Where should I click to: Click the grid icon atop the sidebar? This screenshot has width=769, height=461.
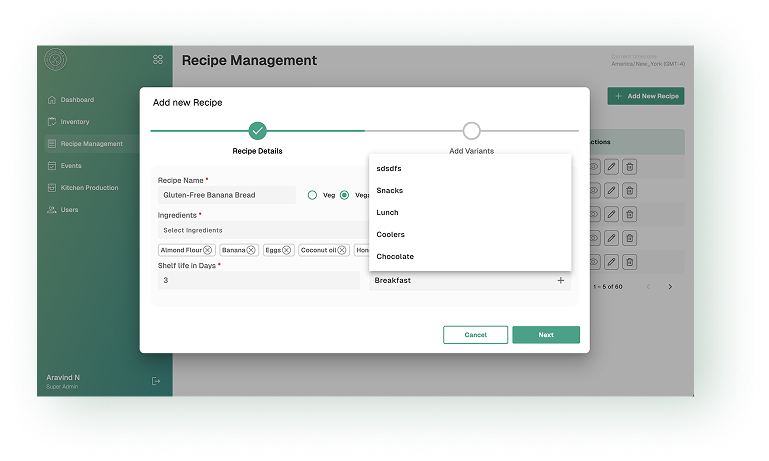[x=158, y=60]
